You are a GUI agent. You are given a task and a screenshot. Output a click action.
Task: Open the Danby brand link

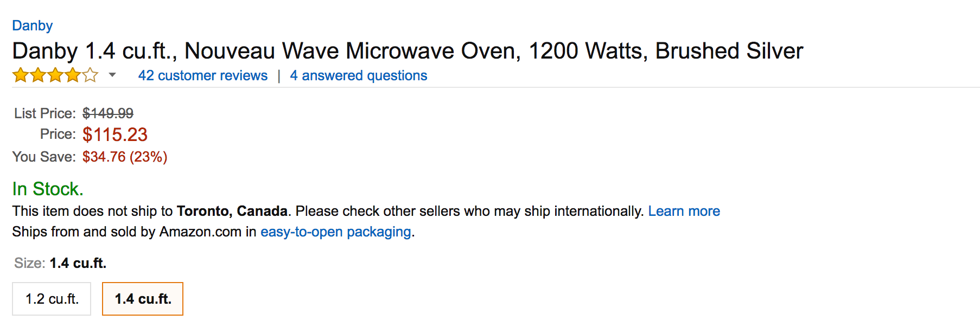(32, 25)
